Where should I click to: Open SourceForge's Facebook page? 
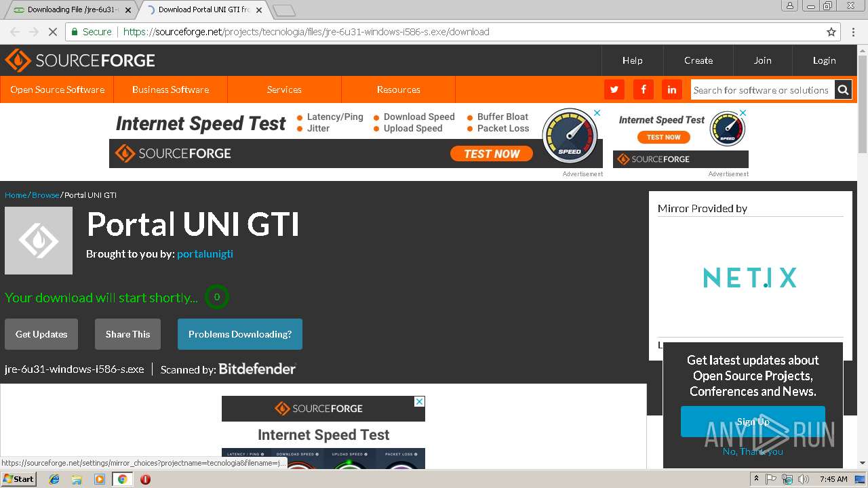click(643, 89)
